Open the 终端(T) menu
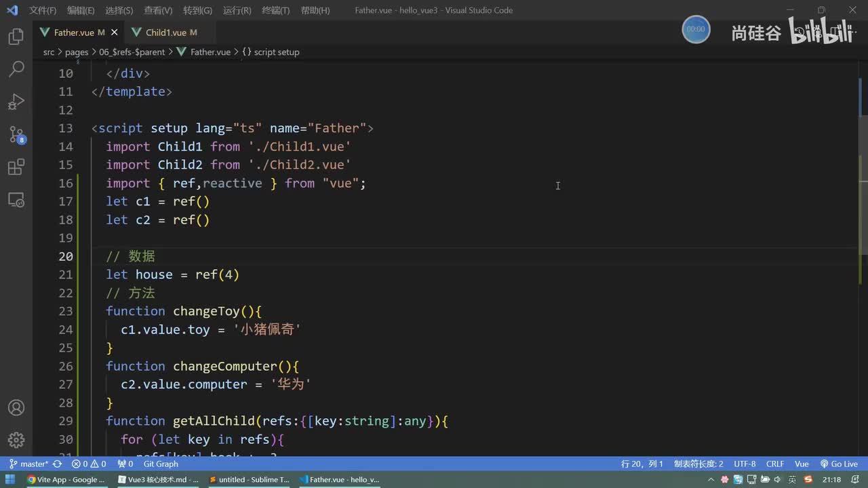Viewport: 868px width, 488px height. click(275, 10)
